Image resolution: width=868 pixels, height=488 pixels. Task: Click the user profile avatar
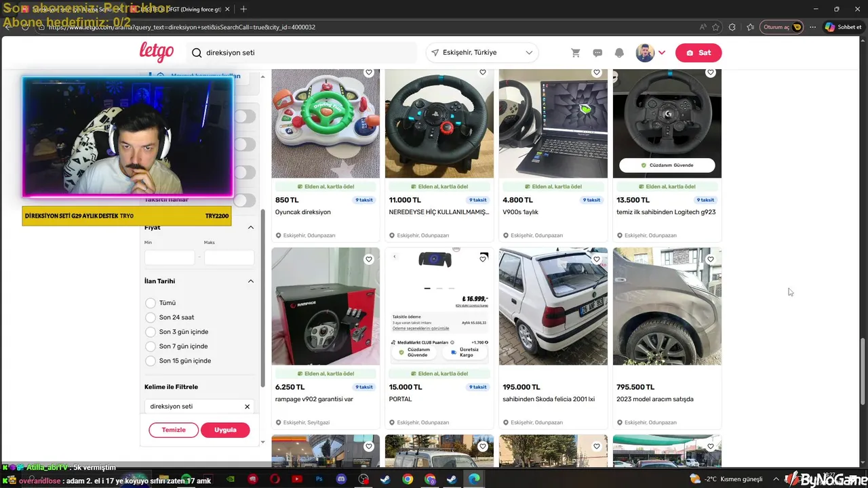pos(645,53)
